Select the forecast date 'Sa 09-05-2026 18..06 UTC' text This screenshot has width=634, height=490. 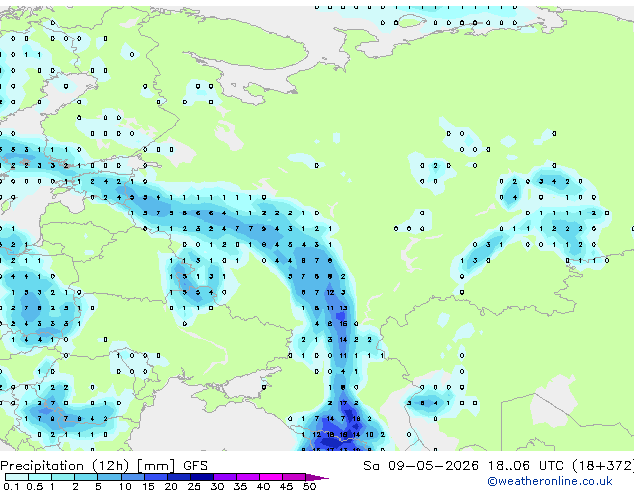click(x=463, y=466)
